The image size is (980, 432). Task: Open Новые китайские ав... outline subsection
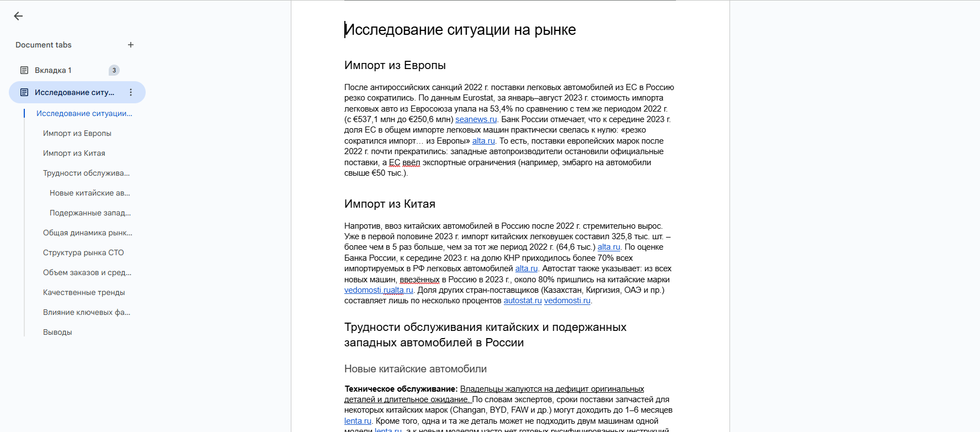(x=90, y=193)
